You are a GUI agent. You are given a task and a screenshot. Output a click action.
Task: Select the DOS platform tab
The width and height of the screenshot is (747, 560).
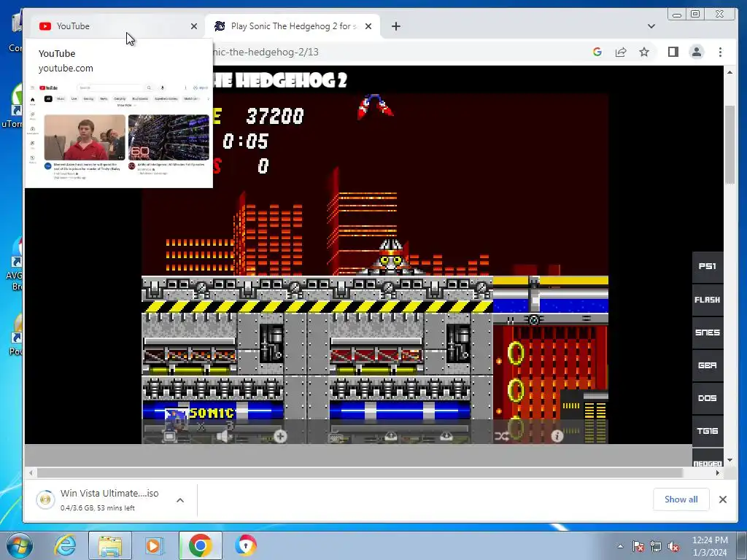(708, 398)
